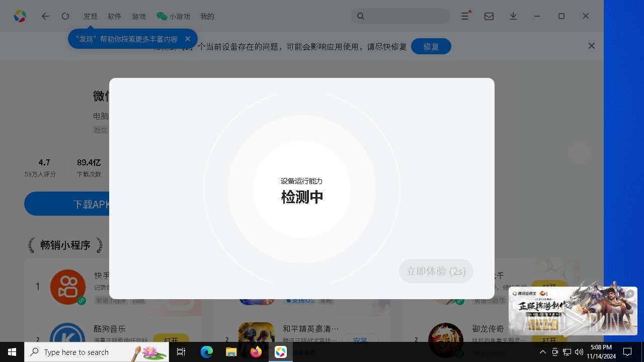Open the network tray icon
Image resolution: width=644 pixels, height=362 pixels.
pyautogui.click(x=567, y=352)
